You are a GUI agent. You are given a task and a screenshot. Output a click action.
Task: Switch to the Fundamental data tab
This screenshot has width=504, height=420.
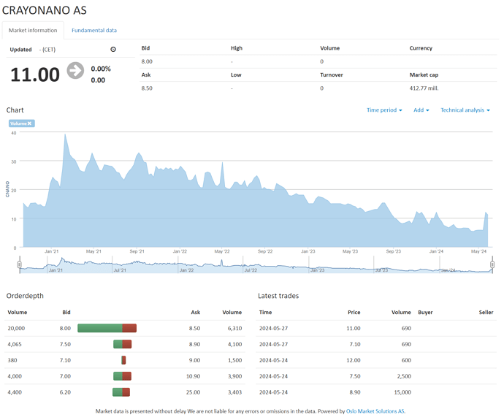coord(94,30)
